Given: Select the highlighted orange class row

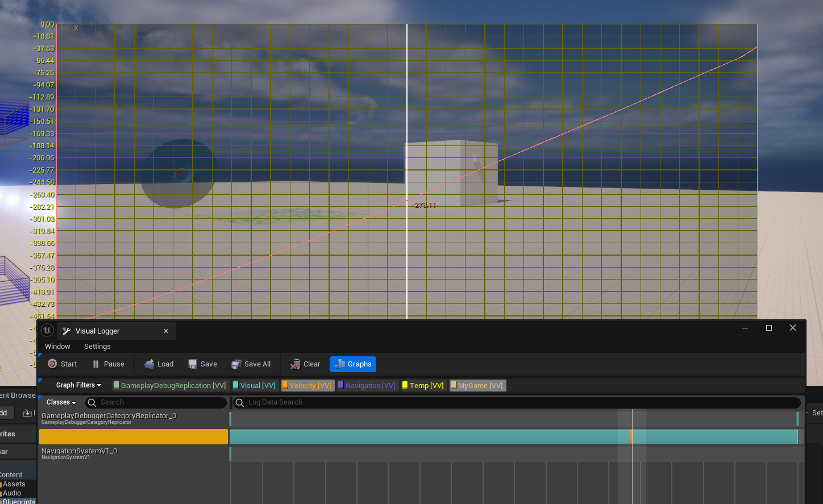Looking at the screenshot, I should pos(134,436).
